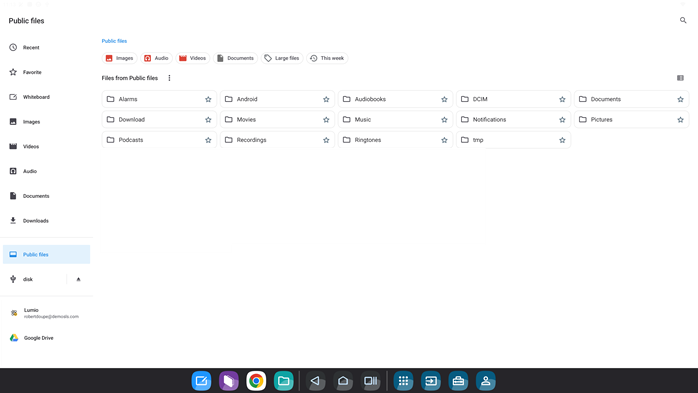Star the Notifications folder
This screenshot has height=393, width=698.
click(562, 120)
